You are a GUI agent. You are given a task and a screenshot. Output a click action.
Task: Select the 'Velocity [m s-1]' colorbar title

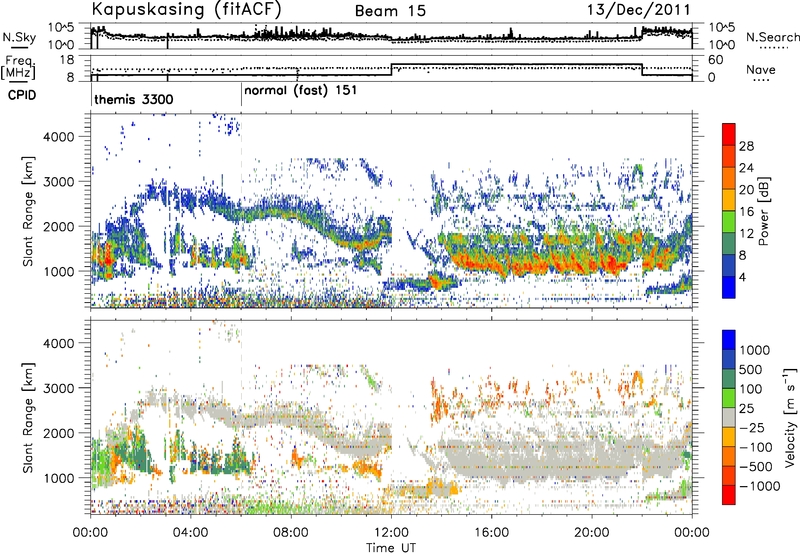click(790, 416)
